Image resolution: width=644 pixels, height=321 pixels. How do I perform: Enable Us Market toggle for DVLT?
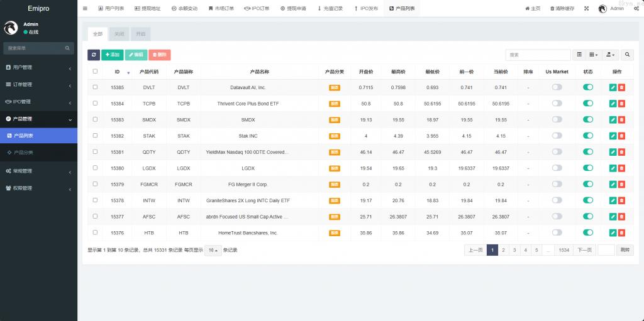pyautogui.click(x=557, y=87)
